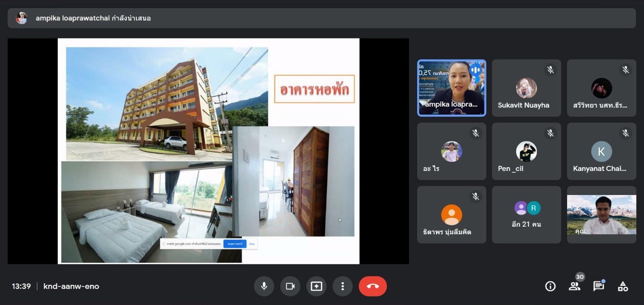Toggle the camera button
Image resolution: width=644 pixels, height=305 pixels.
290,286
